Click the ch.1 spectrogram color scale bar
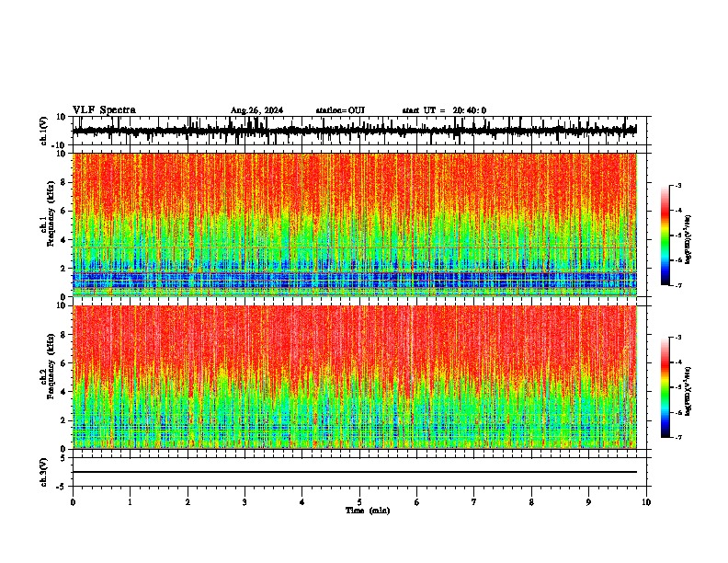The height and width of the screenshot is (563, 728). tap(665, 236)
